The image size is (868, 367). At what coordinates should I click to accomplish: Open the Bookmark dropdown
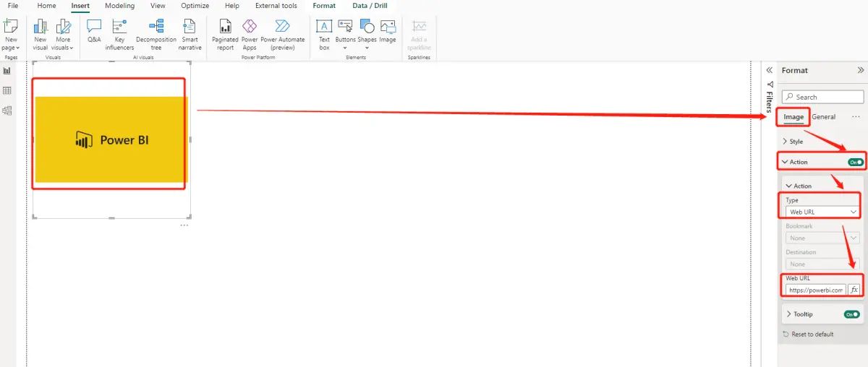point(823,238)
